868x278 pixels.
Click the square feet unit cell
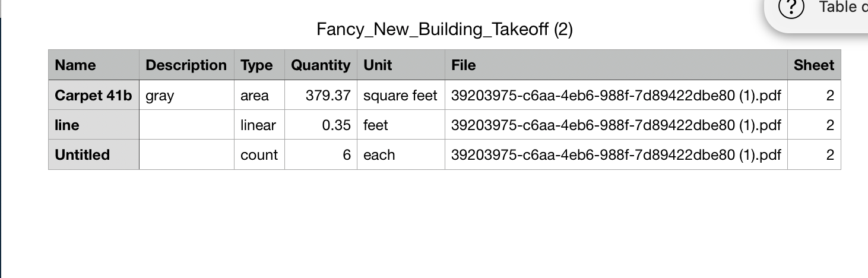point(400,95)
